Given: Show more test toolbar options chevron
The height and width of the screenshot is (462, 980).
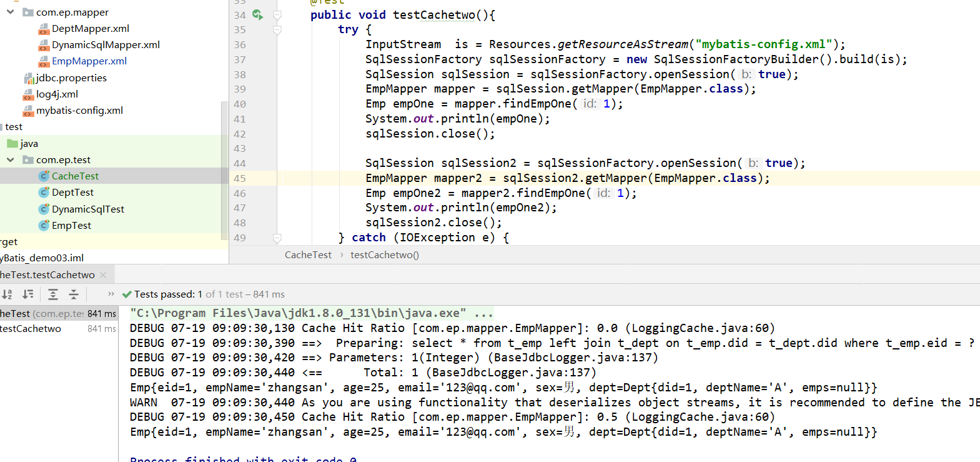Looking at the screenshot, I should 111,294.
